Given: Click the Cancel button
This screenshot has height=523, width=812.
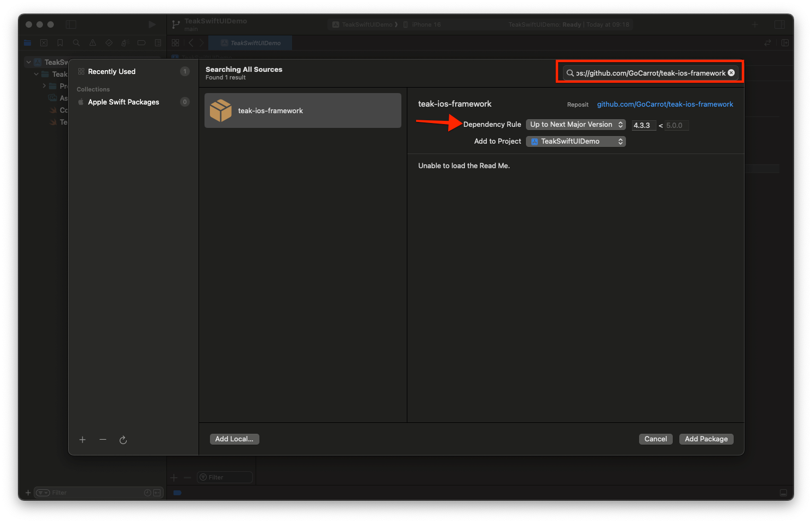Looking at the screenshot, I should pyautogui.click(x=656, y=439).
